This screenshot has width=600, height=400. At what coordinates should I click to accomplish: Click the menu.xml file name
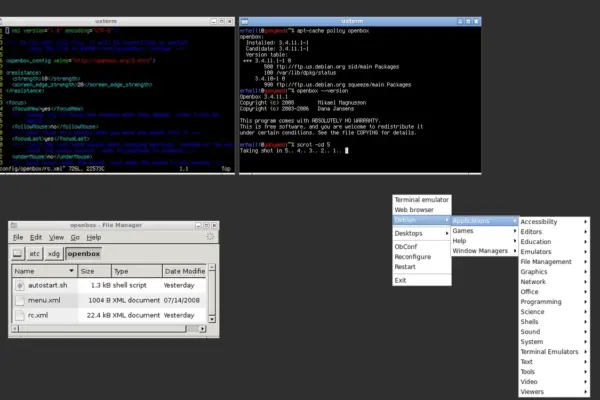point(44,300)
